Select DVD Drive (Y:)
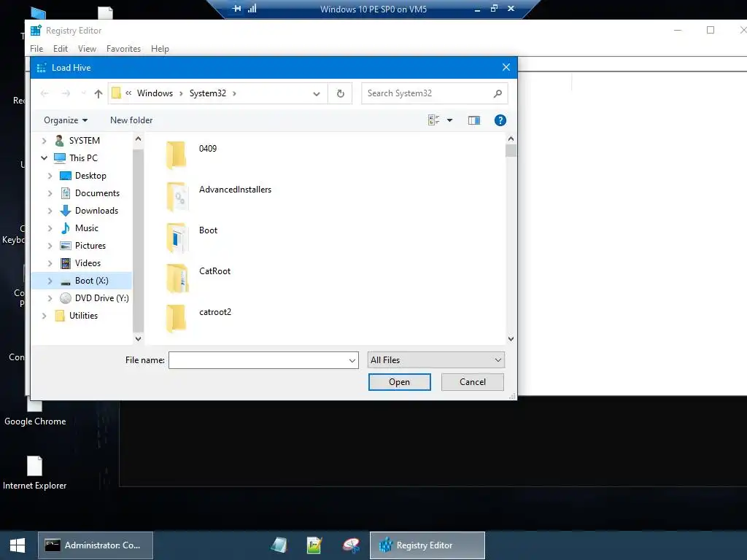Viewport: 747px width, 560px height. (101, 298)
